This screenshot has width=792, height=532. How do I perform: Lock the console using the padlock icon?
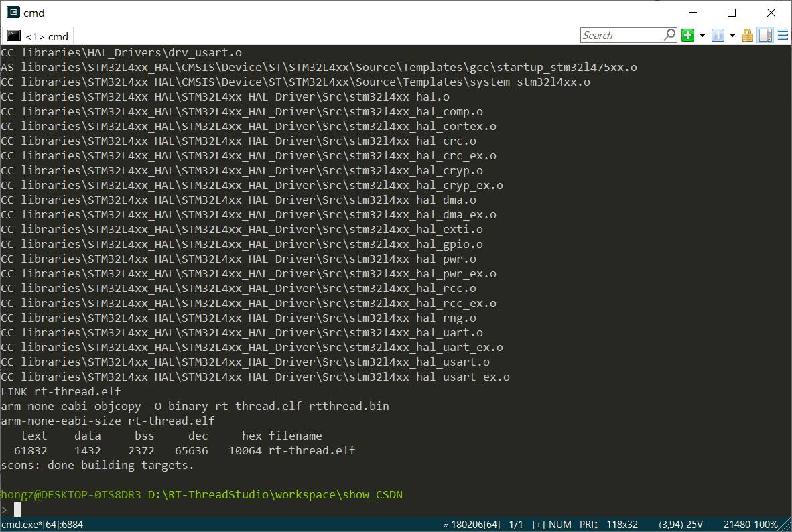tap(747, 34)
